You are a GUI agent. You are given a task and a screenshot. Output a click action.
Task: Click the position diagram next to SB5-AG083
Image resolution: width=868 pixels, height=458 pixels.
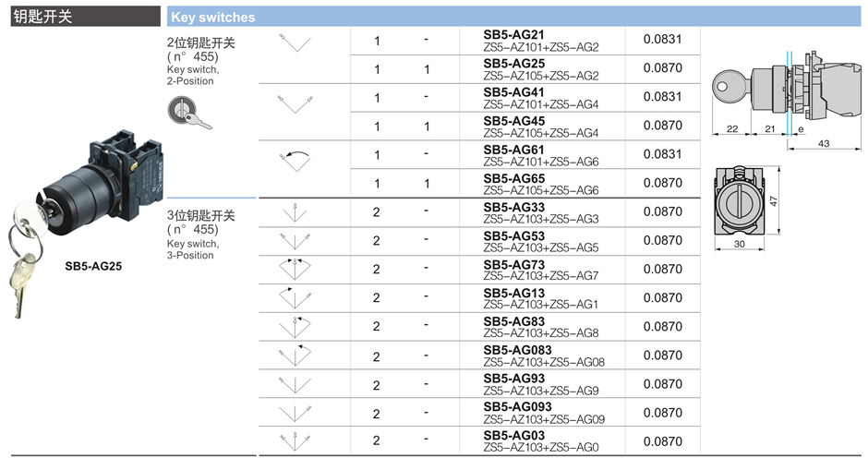click(x=295, y=355)
